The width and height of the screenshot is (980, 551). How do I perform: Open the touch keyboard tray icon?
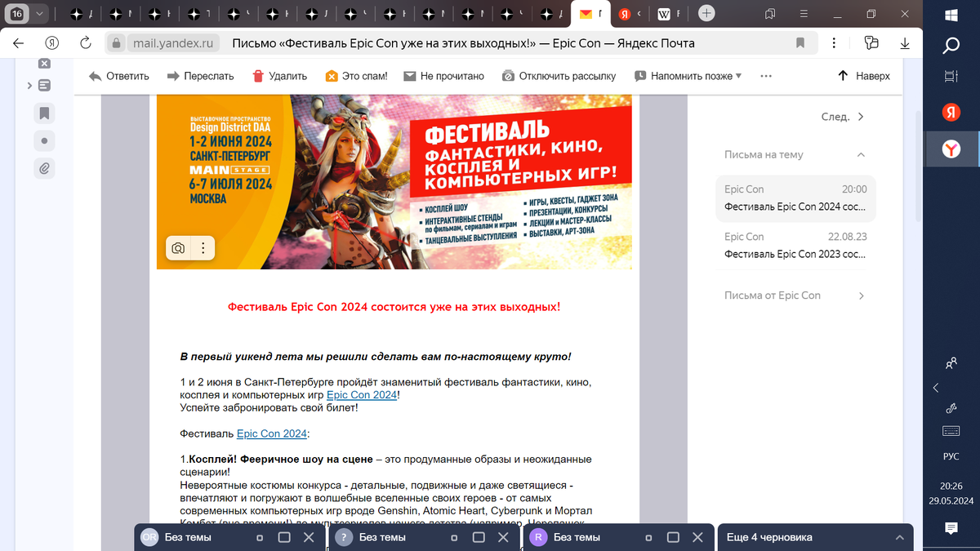point(951,431)
